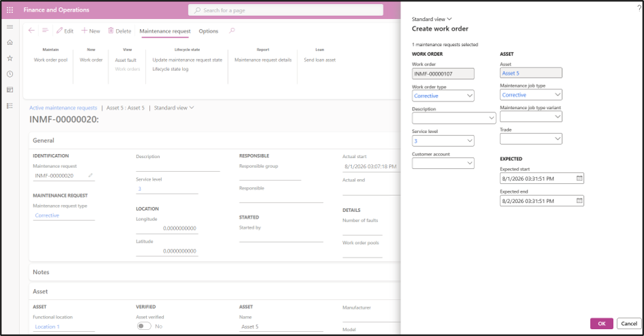Open Recent clock icon in sidebar
Image resolution: width=644 pixels, height=336 pixels.
coord(10,74)
